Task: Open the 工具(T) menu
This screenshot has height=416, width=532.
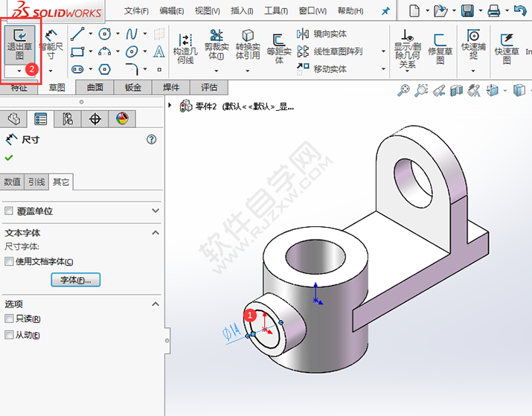Action: click(276, 11)
